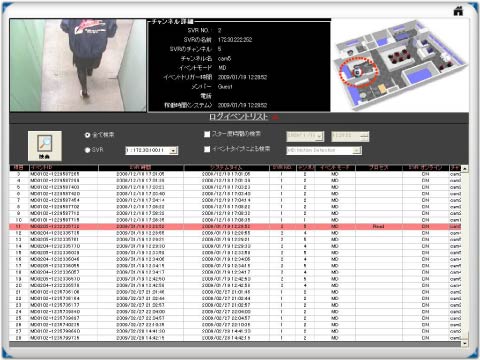The image size is (480, 360).
Task: Click system time cell in row 24
Action: coord(226,312)
